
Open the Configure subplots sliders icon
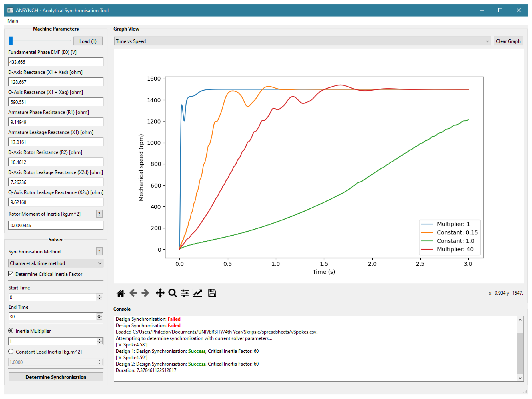coord(185,293)
